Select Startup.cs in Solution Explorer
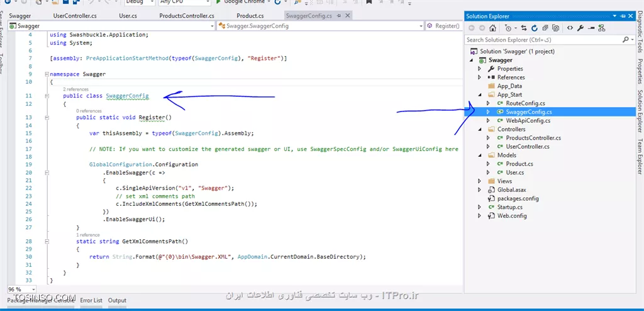The width and height of the screenshot is (644, 311). click(x=509, y=207)
